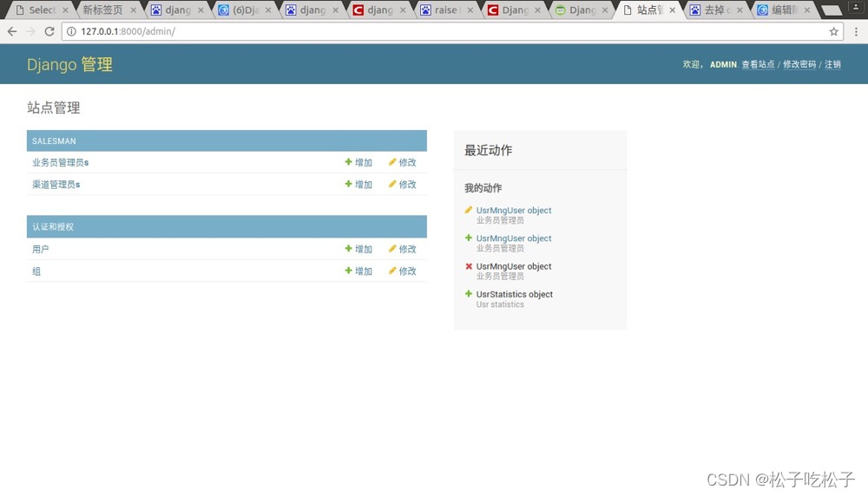Close the Select tab
This screenshot has width=868, height=496.
click(65, 10)
